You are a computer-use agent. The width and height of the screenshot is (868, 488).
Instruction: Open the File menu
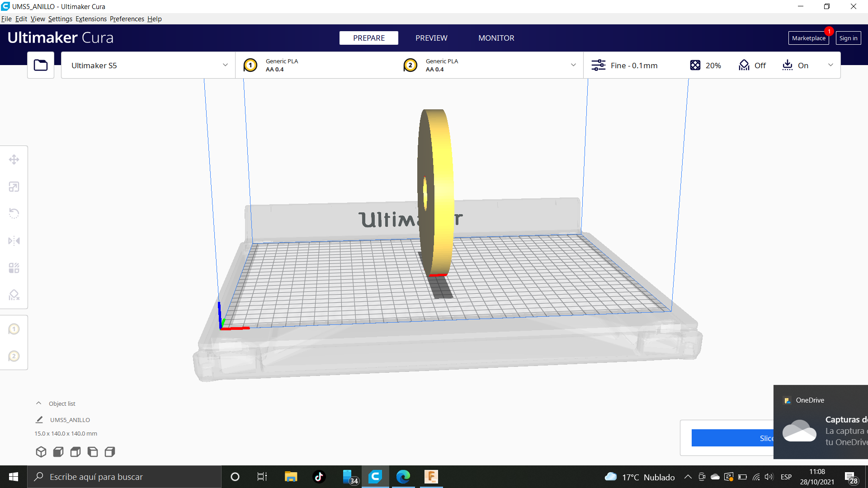pos(6,19)
